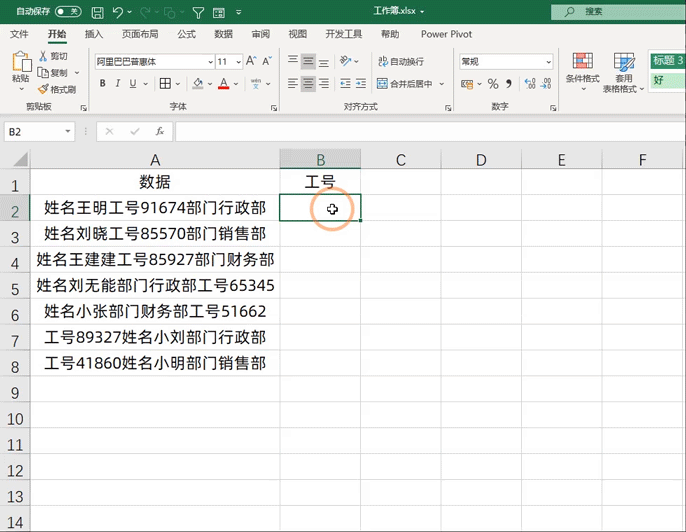686x532 pixels.
Task: Click the borders icon
Action: click(165, 83)
